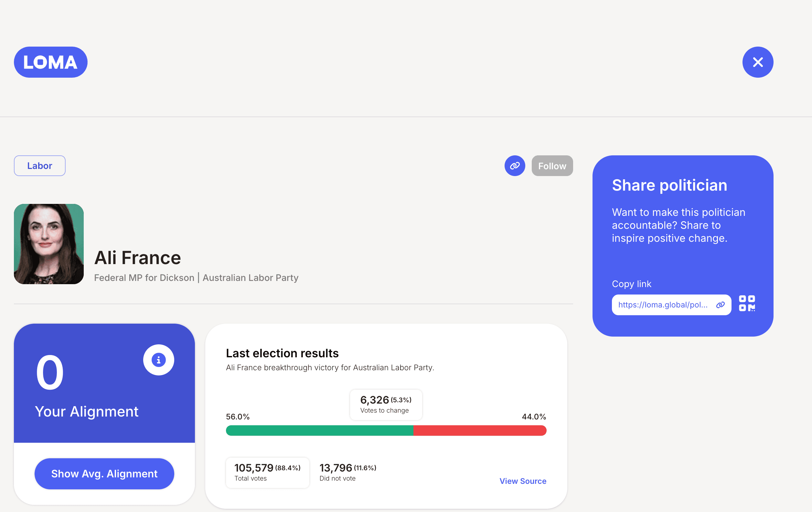
Task: Click the Ali France name heading
Action: click(138, 258)
